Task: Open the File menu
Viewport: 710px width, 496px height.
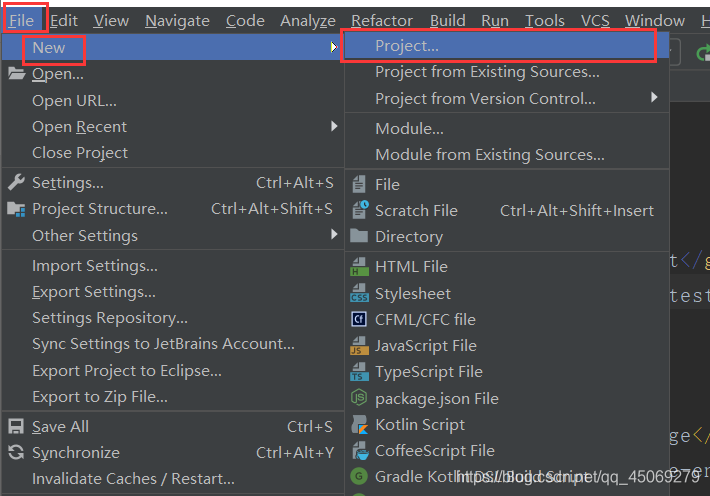Action: click(x=22, y=20)
